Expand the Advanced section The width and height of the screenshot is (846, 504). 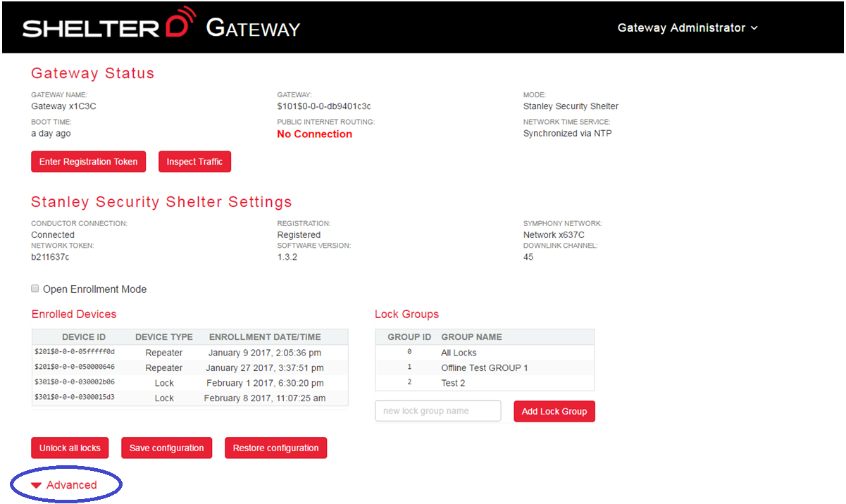click(x=65, y=485)
